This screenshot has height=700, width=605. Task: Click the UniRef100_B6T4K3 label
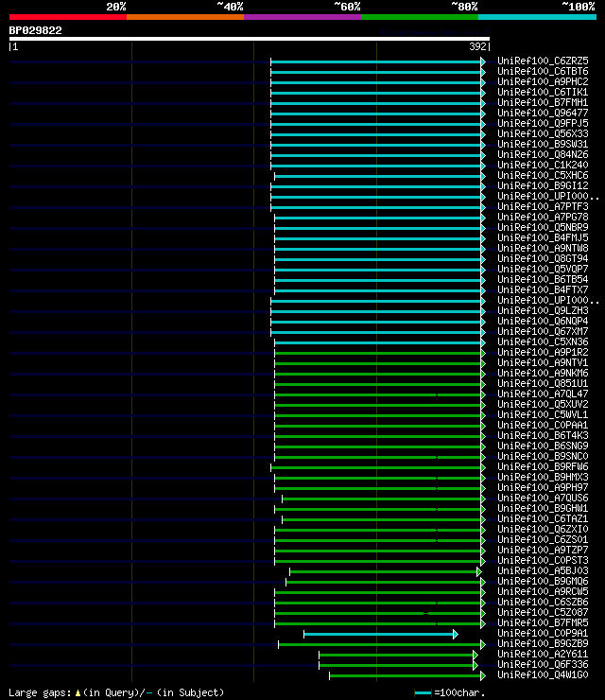[x=543, y=436]
